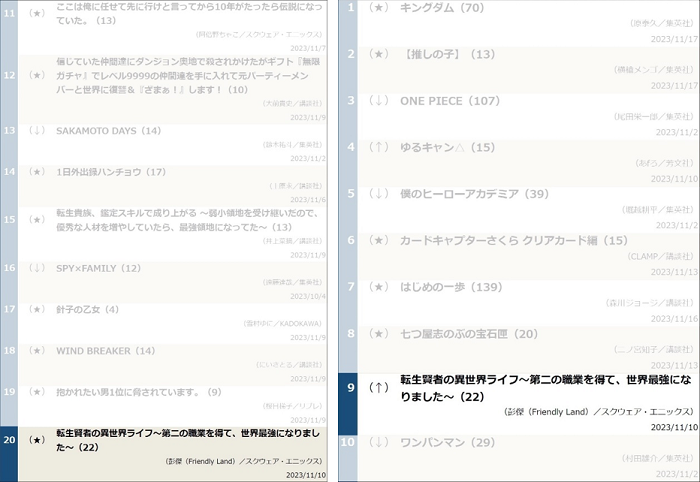This screenshot has width=700, height=482.
Task: Click the author line in rank 20 row
Action: pos(243,461)
